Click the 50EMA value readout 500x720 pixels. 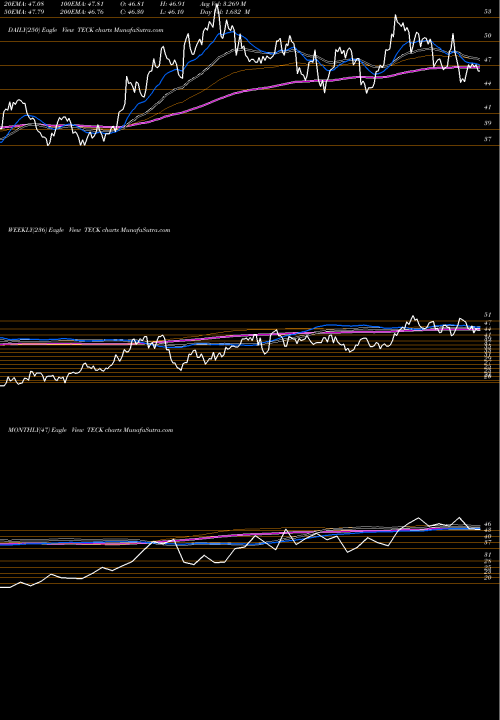click(23, 12)
